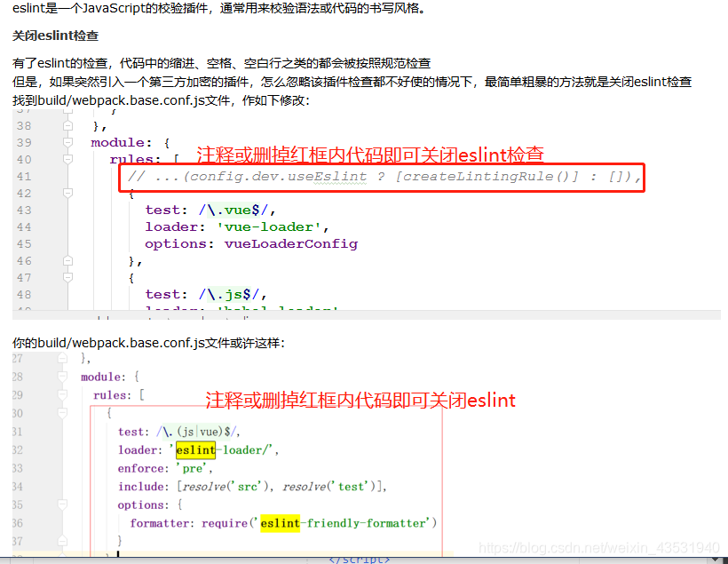Toggle the fold marker beside line 35 options
The height and width of the screenshot is (564, 728).
[x=62, y=504]
